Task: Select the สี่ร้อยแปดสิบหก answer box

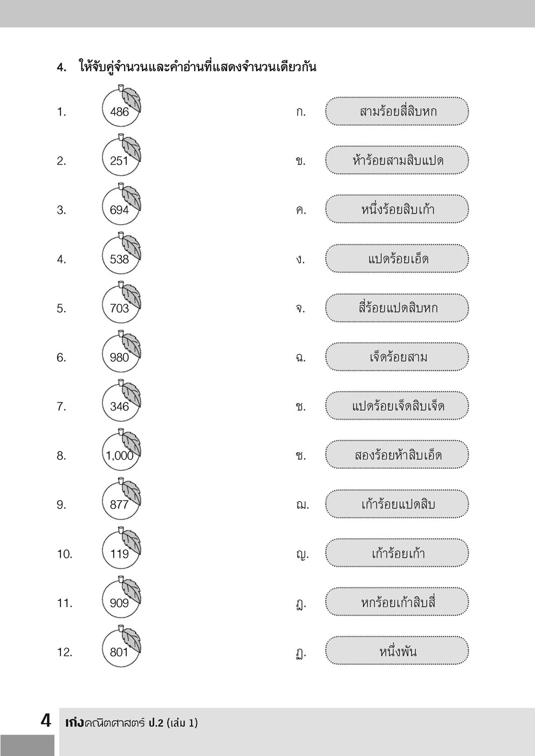Action: point(397,308)
